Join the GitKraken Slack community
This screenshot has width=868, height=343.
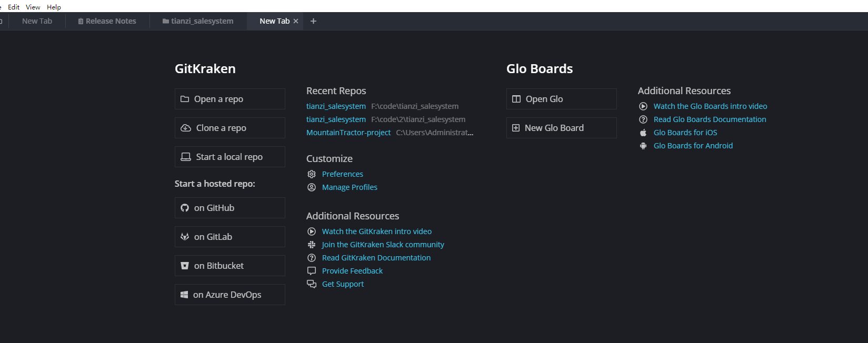[x=383, y=245]
